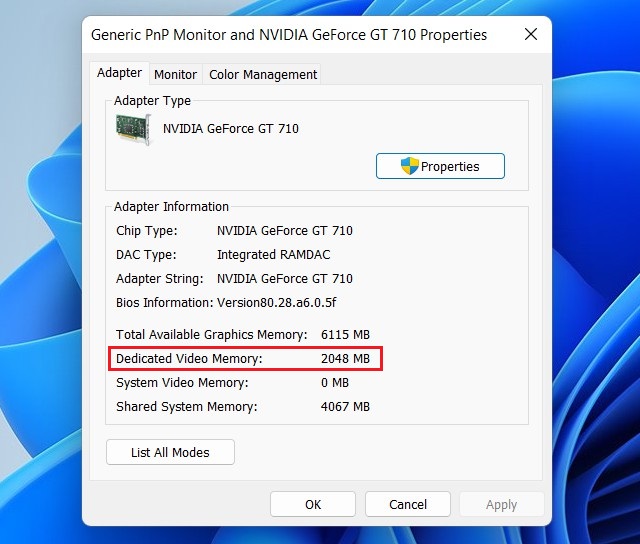The height and width of the screenshot is (544, 640).
Task: Open the adapter Properties button
Action: pyautogui.click(x=440, y=166)
